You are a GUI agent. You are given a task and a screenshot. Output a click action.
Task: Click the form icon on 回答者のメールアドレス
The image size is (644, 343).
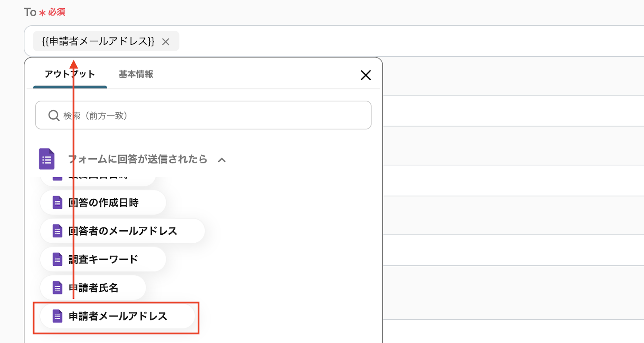click(58, 231)
